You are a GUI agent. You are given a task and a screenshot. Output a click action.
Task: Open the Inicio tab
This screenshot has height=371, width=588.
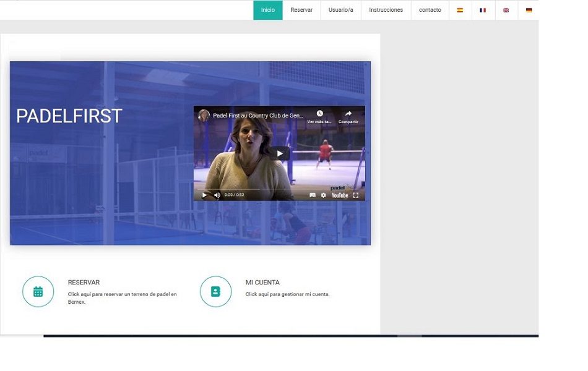tap(268, 10)
